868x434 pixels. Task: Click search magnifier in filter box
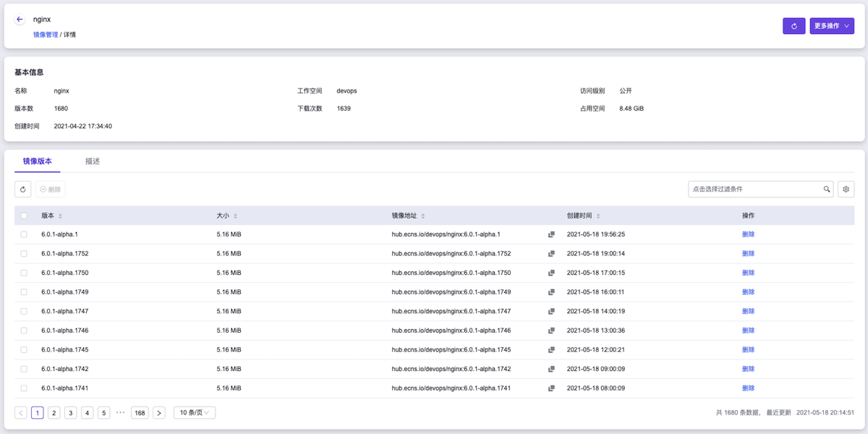coord(827,190)
